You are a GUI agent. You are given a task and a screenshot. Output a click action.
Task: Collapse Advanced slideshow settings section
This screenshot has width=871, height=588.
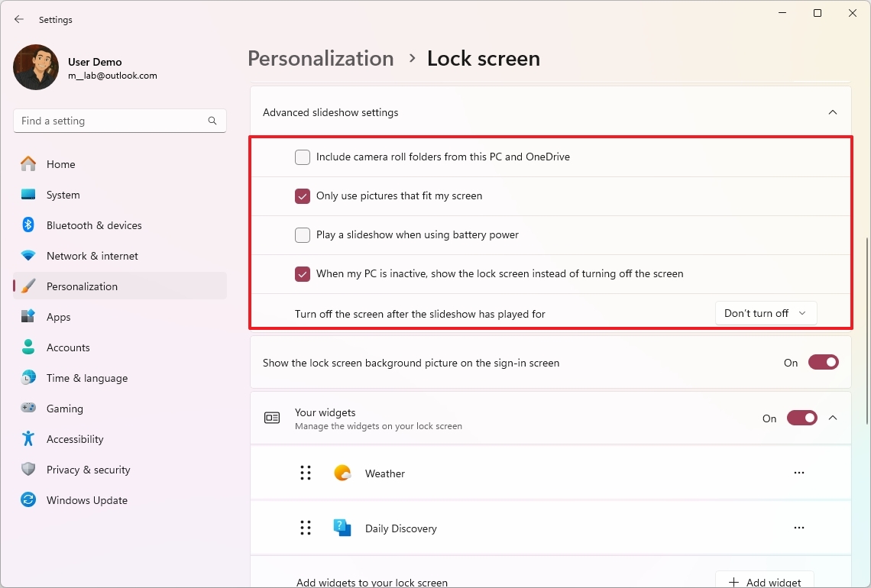(833, 112)
